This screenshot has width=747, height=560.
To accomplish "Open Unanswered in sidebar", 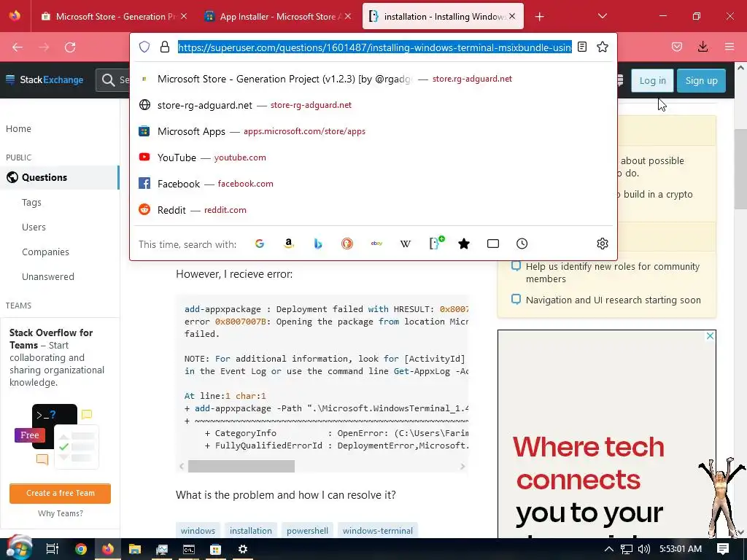I will point(48,276).
